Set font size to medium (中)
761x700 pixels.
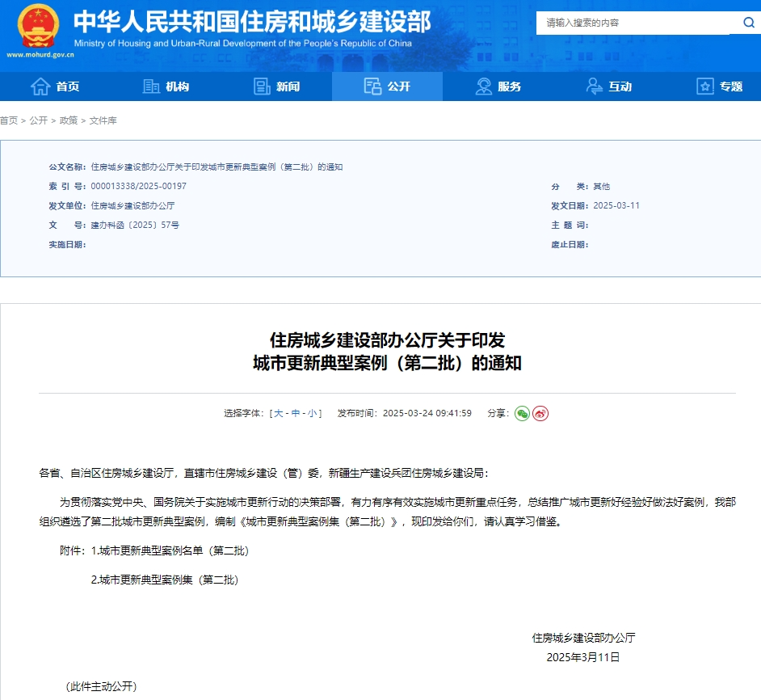(x=296, y=413)
